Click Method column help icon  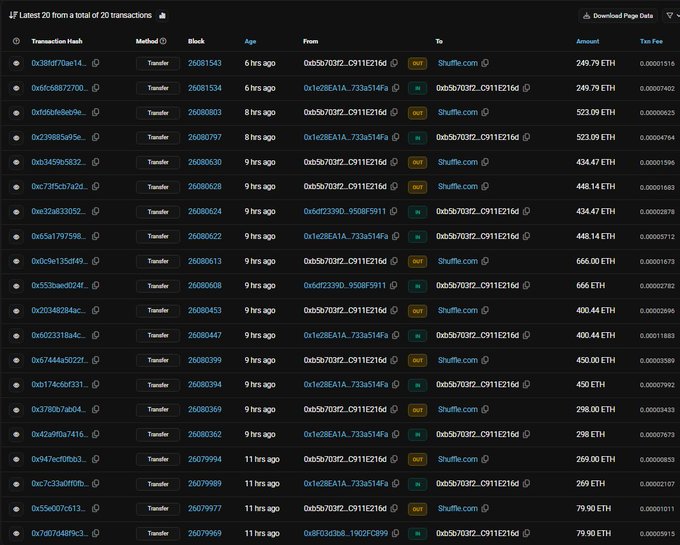[x=163, y=41]
